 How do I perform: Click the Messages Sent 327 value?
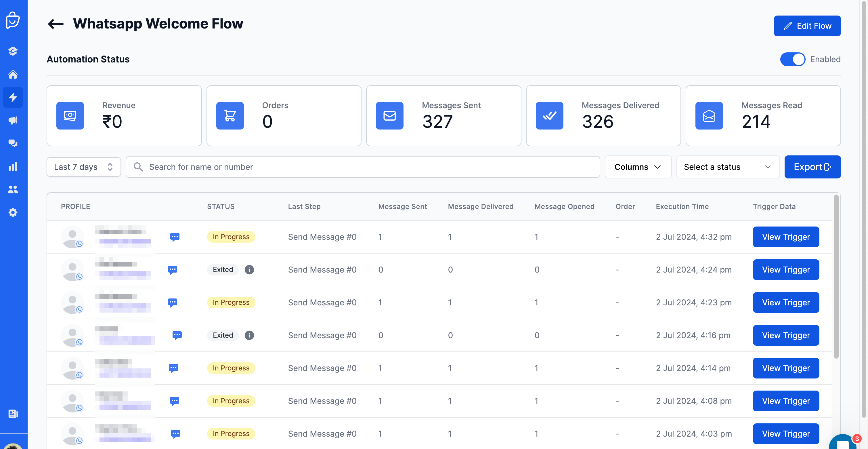point(437,122)
